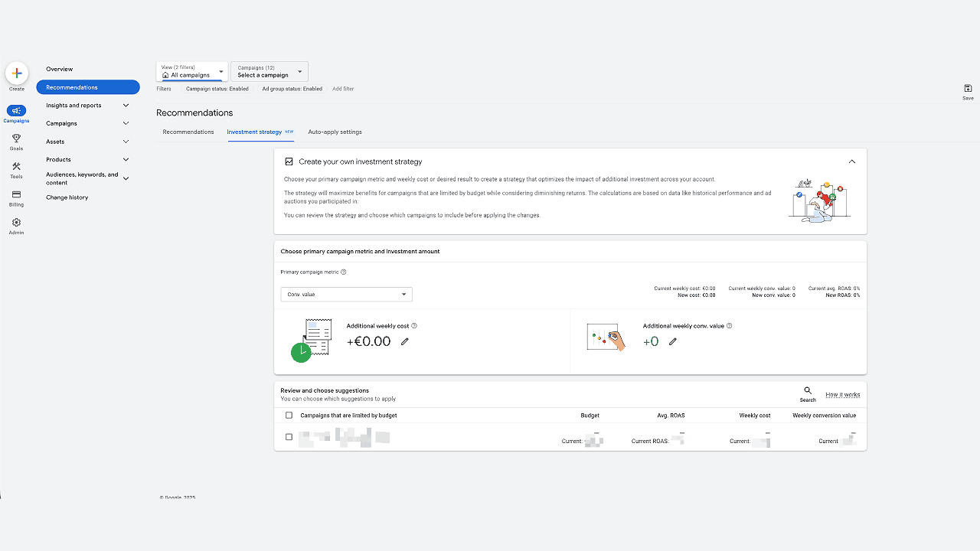The height and width of the screenshot is (551, 980).
Task: Open the Billing card icon
Action: pyautogui.click(x=16, y=195)
